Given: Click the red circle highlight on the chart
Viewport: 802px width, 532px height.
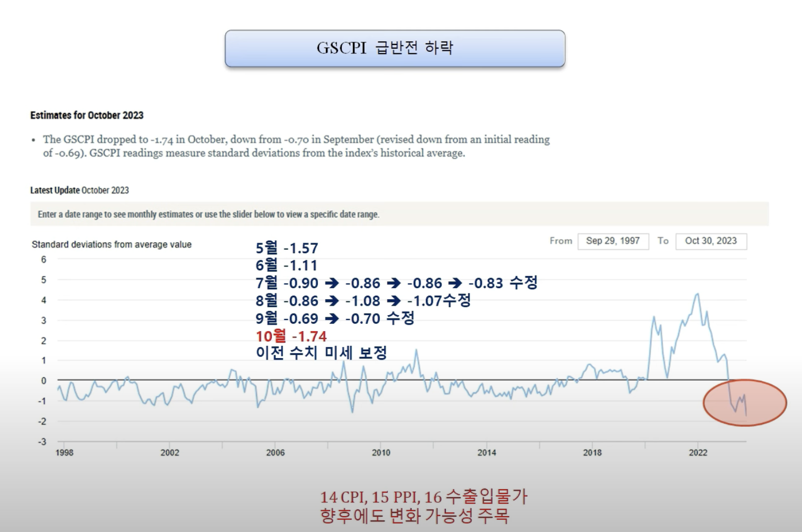Looking at the screenshot, I should pos(744,402).
